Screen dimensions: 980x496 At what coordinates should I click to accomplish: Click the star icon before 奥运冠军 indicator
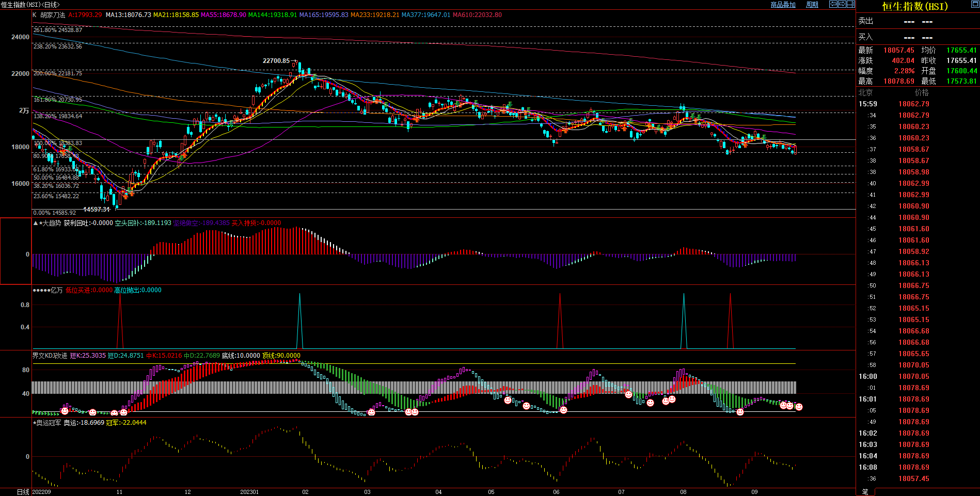(35, 423)
